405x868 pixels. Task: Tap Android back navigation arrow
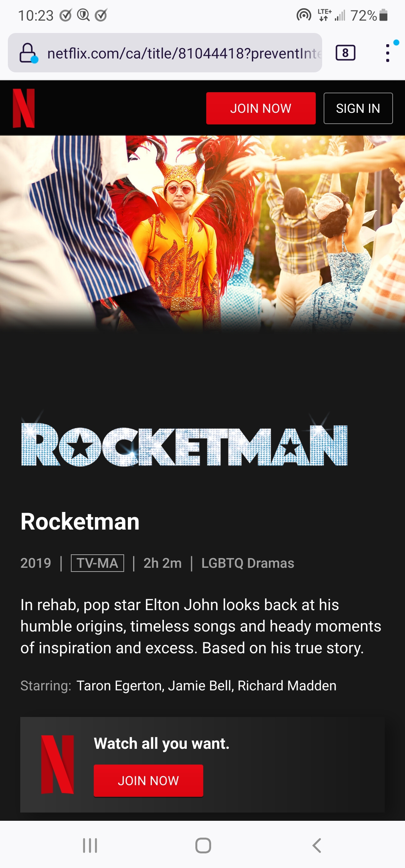point(317,846)
